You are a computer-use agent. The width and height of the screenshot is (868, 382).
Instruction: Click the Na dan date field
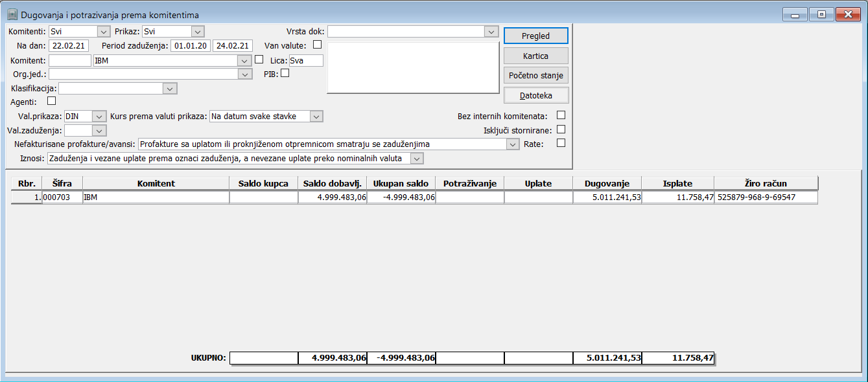coord(69,45)
